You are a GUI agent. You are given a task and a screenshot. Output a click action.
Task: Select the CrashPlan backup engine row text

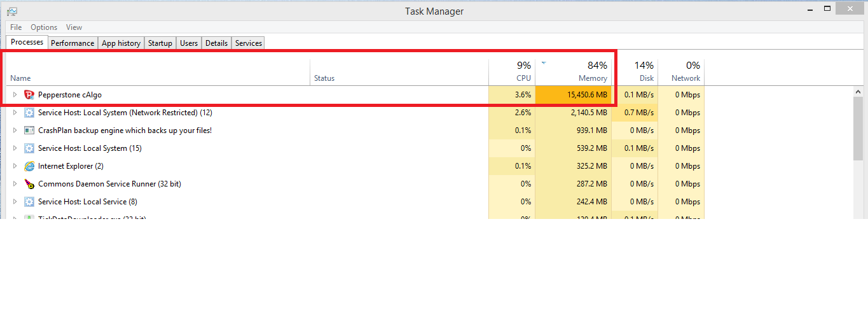click(x=125, y=130)
